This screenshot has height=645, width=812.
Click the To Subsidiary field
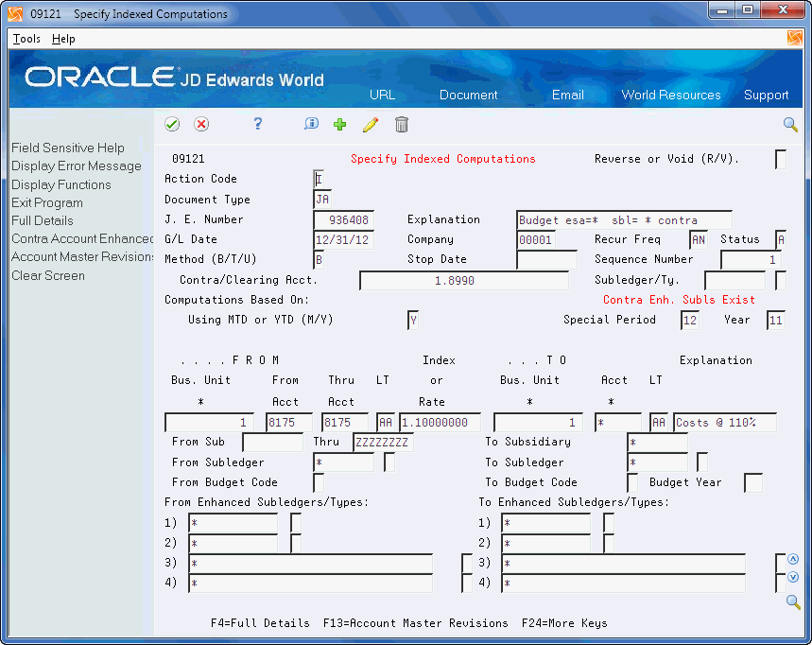tap(658, 443)
